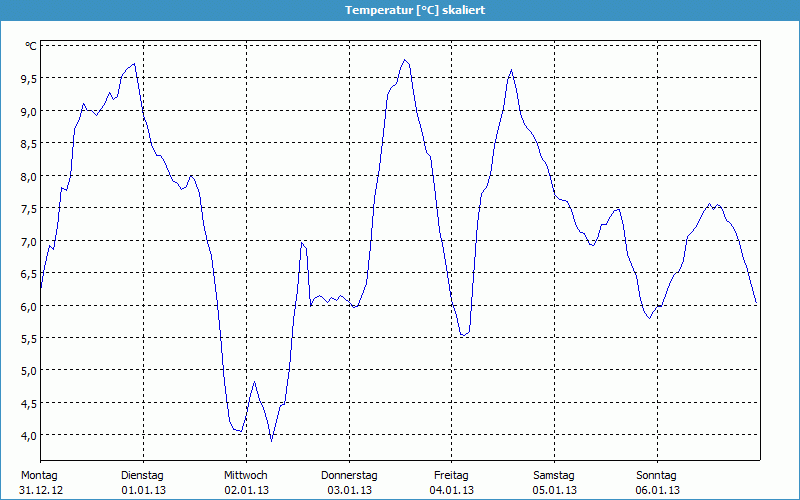Click the 02.01.13 date label
The image size is (800, 500).
[x=245, y=490]
